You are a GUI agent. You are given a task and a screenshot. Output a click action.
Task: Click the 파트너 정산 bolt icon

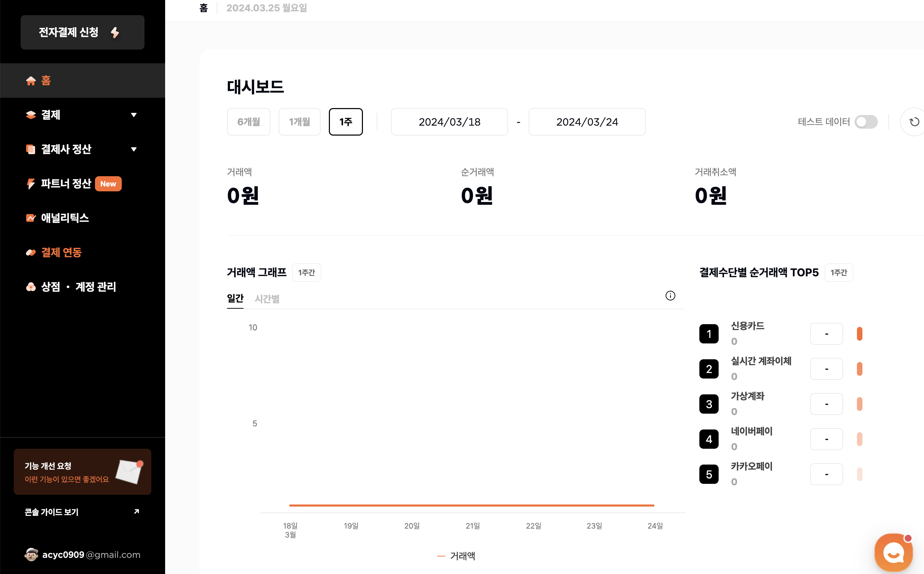[x=31, y=184]
